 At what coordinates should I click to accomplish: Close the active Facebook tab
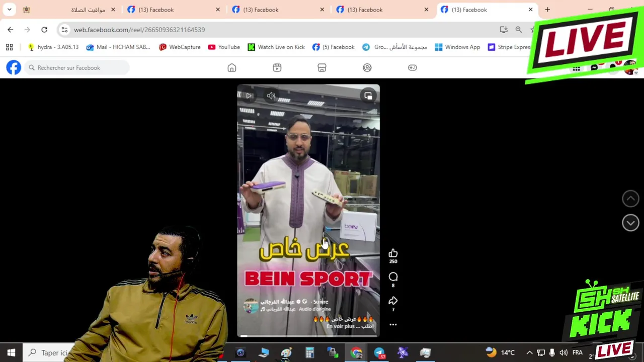pyautogui.click(x=530, y=10)
